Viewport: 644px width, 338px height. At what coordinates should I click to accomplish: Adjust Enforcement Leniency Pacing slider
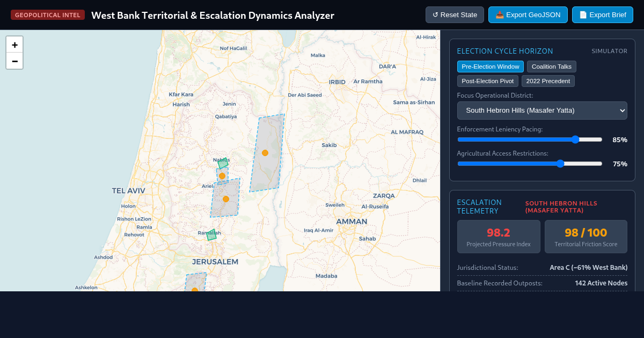point(530,139)
